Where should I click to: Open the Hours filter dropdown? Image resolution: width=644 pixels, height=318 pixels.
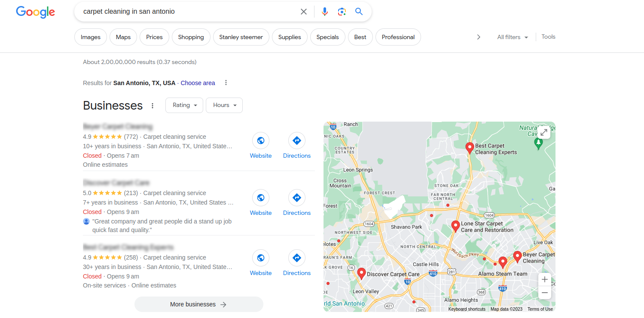pos(224,105)
